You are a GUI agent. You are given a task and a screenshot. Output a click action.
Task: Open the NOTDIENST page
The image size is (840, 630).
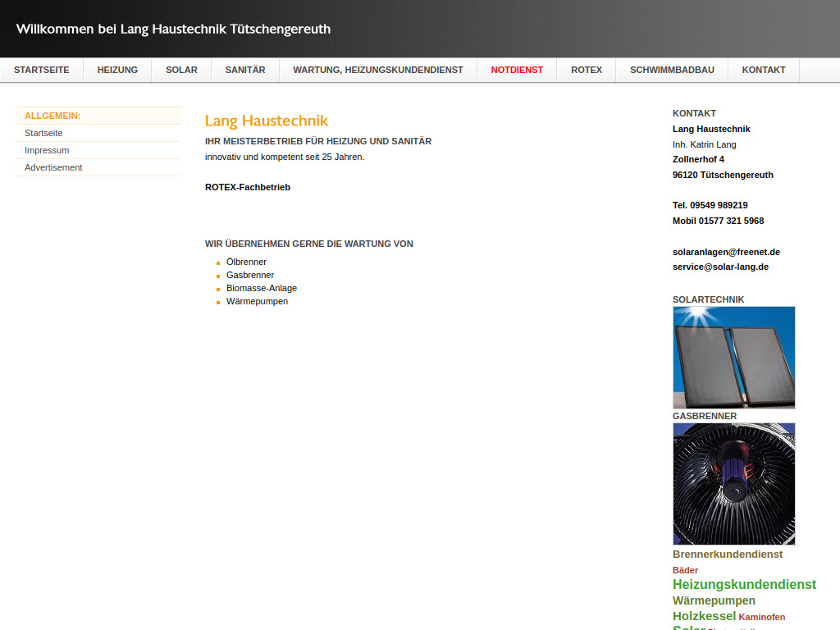[517, 70]
